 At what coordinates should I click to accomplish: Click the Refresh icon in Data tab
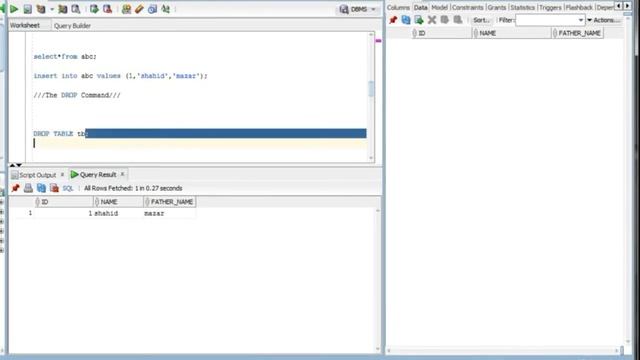(x=406, y=20)
